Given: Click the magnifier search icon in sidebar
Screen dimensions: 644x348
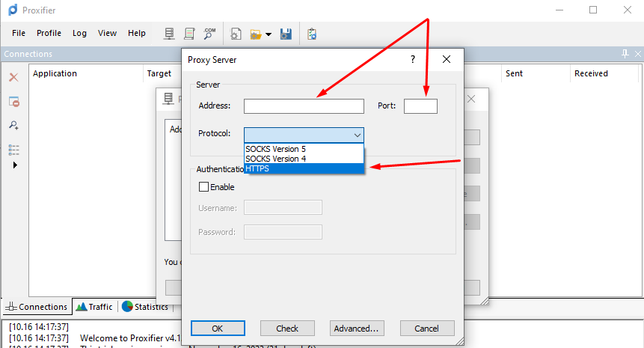Looking at the screenshot, I should click(x=13, y=125).
